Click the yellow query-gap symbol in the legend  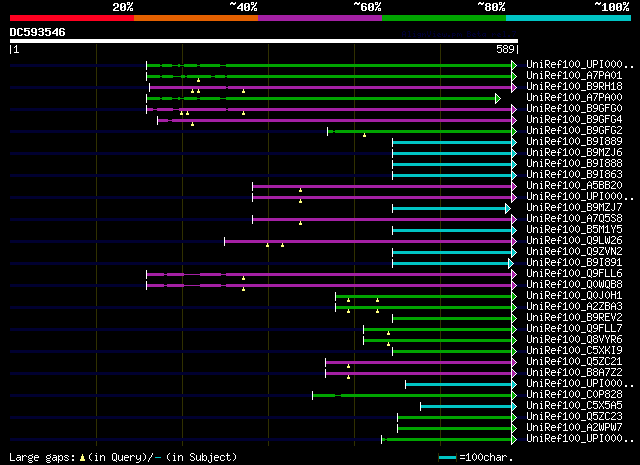82,458
